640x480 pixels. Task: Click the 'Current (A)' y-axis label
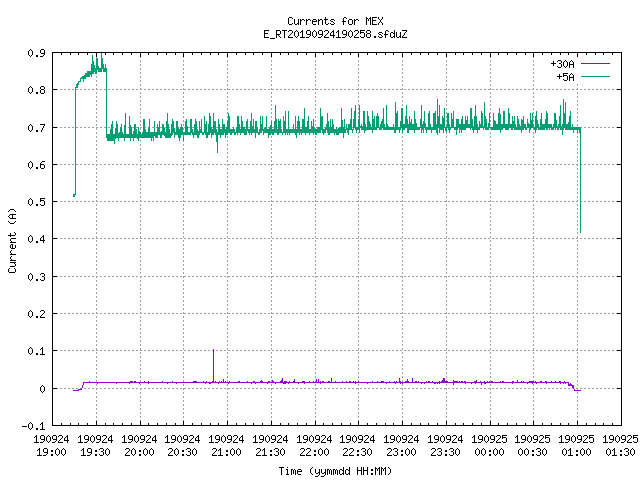click(12, 241)
